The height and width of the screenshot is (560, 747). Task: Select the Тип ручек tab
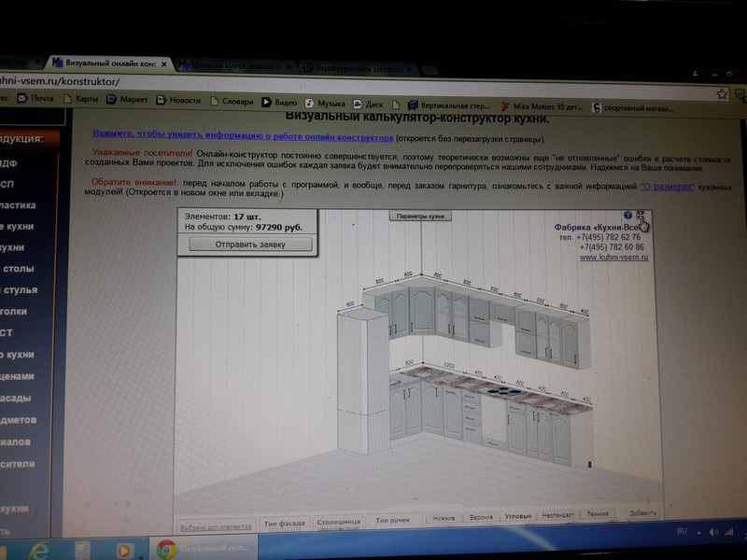(x=393, y=521)
